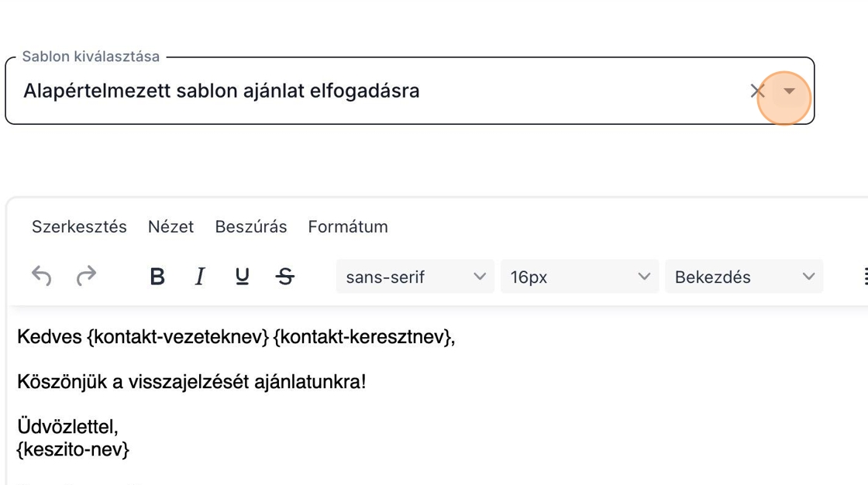This screenshot has width=868, height=485.
Task: Open the Beszúrás menu
Action: pyautogui.click(x=250, y=227)
